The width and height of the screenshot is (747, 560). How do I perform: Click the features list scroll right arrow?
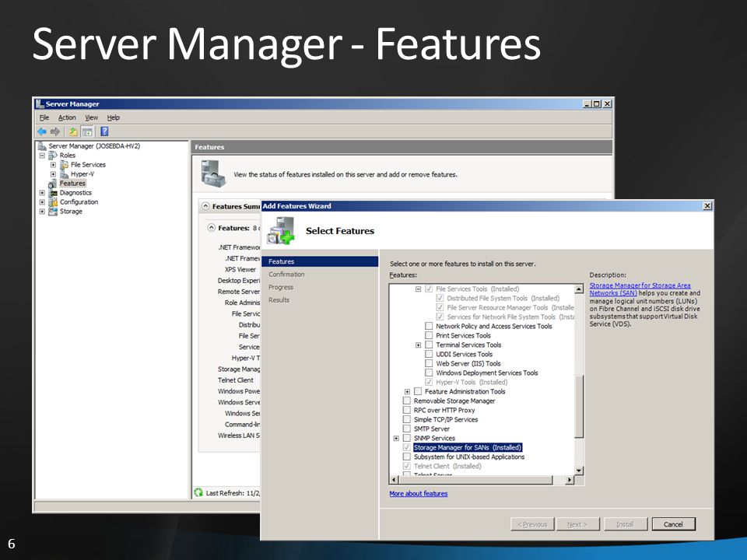coord(570,480)
